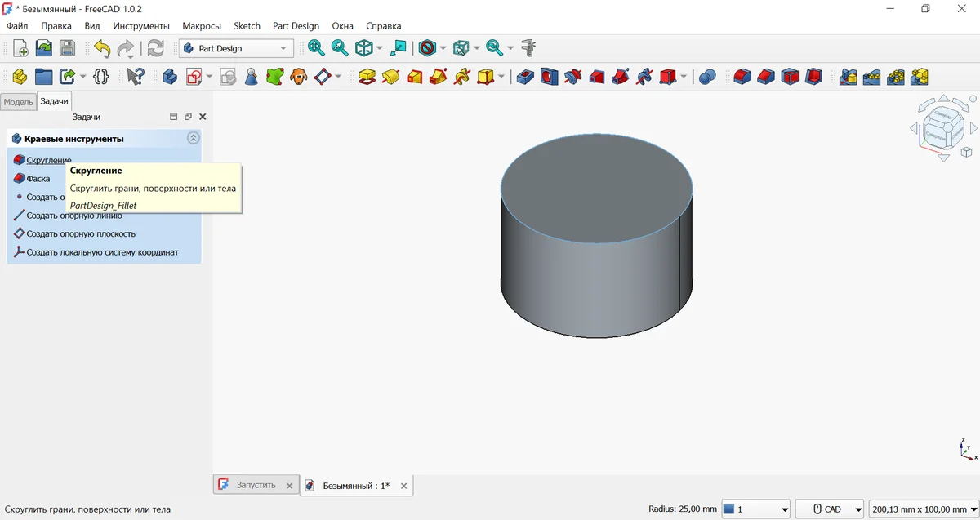Click Создать опорную плоскость link
980x520 pixels.
click(81, 234)
